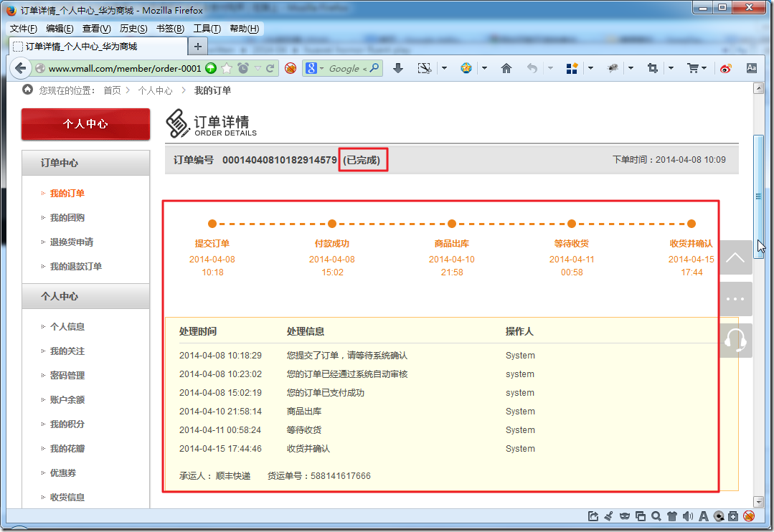
Task: Go to the browser Home page icon
Action: pyautogui.click(x=506, y=68)
